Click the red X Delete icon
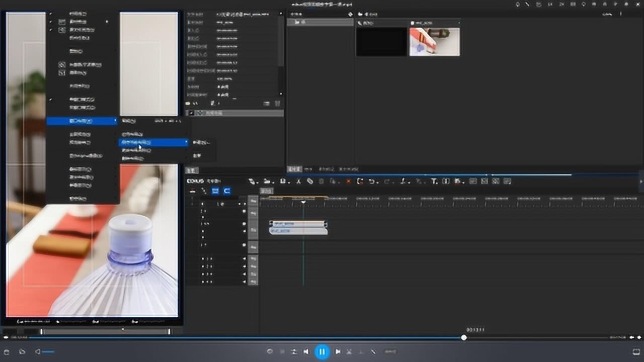Screen dimensions: 644x362 (348, 181)
